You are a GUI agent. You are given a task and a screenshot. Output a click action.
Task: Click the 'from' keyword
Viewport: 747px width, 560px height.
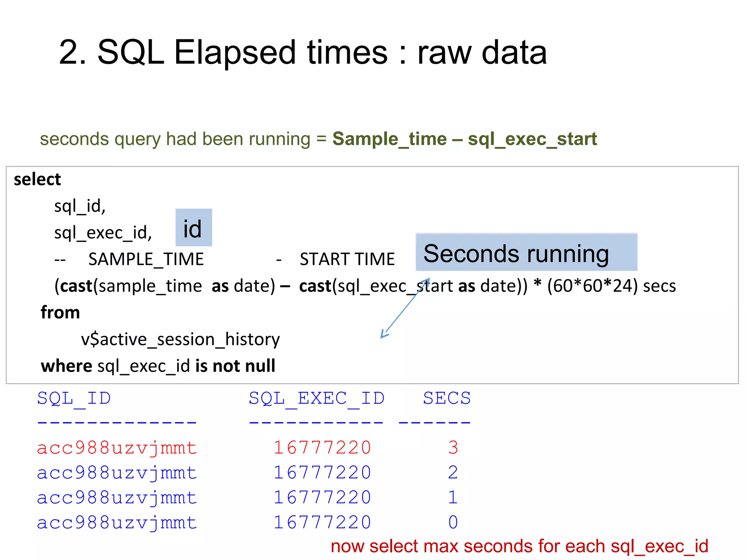tap(60, 313)
